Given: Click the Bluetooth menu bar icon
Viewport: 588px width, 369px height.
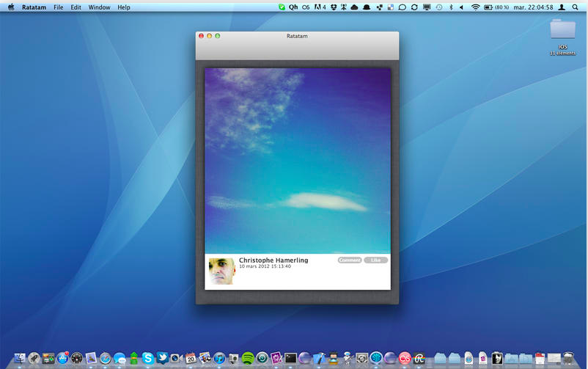Looking at the screenshot, I should [x=451, y=7].
